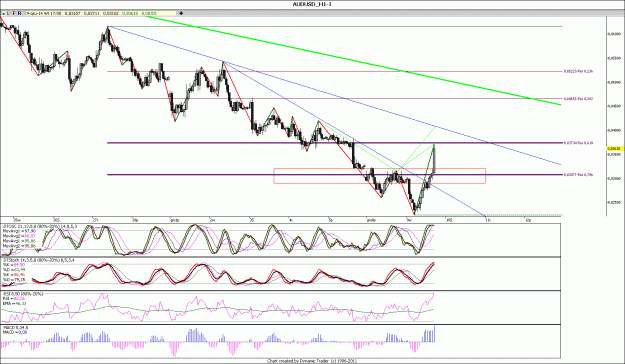
Task: Click the black diamond marker beside price bar
Action: [x=181, y=13]
